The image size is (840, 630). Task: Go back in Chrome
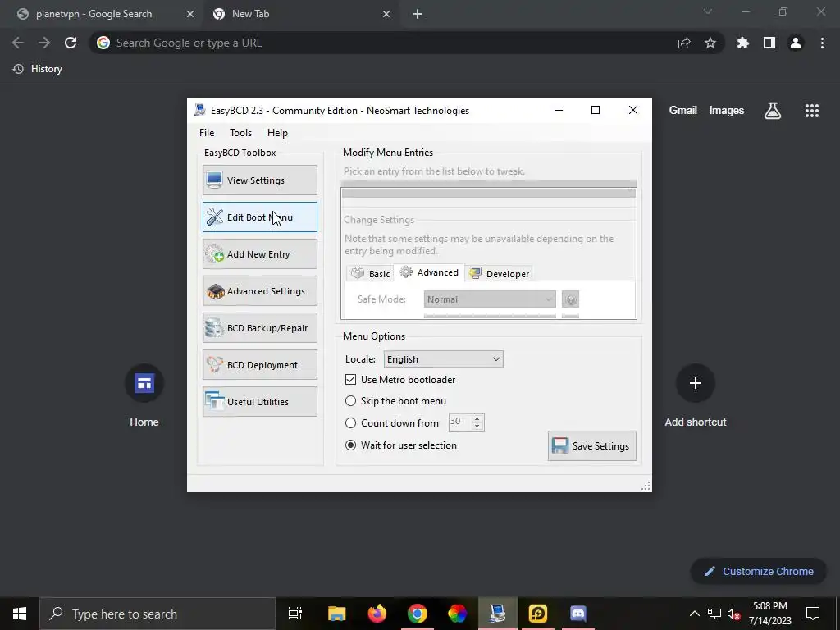tap(18, 43)
